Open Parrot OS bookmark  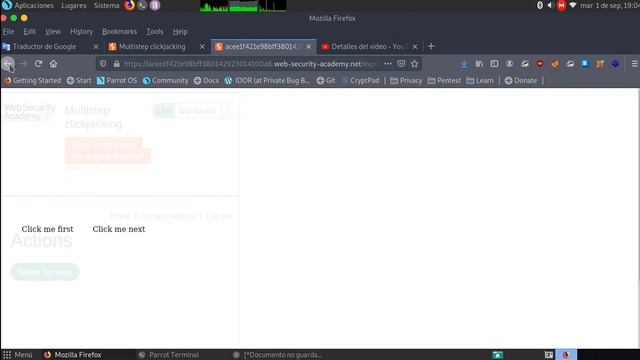pyautogui.click(x=117, y=80)
